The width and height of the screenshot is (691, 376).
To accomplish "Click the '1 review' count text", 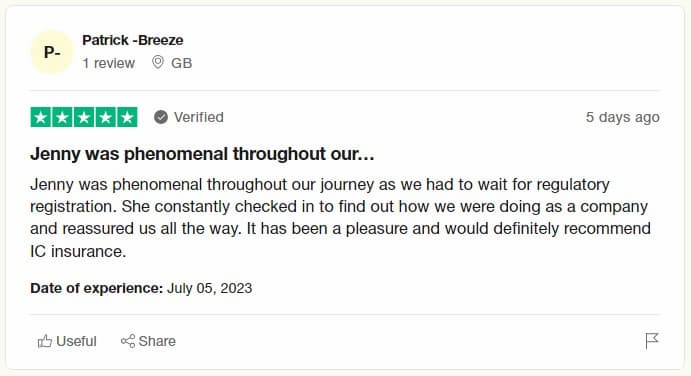I will [x=108, y=63].
